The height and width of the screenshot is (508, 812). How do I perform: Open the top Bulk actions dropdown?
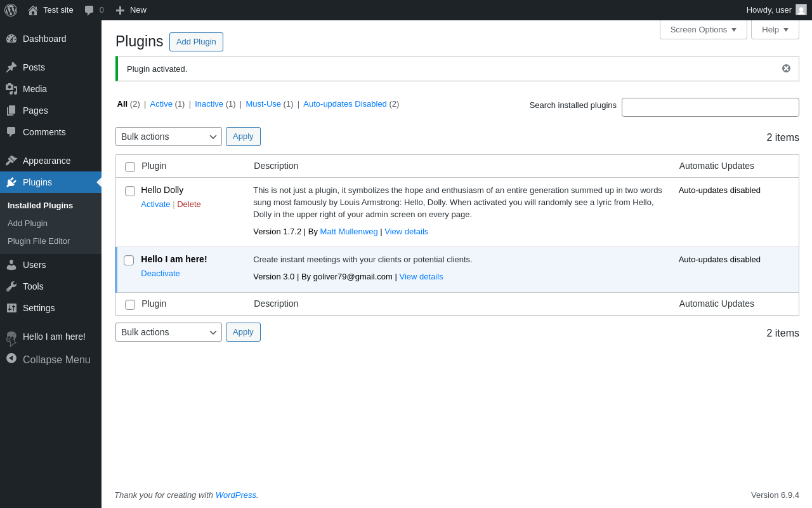tap(169, 137)
